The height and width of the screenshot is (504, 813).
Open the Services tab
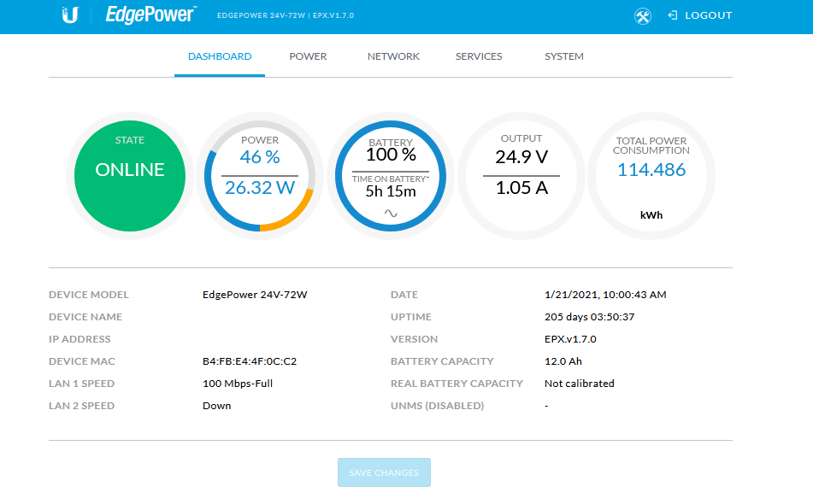point(479,56)
